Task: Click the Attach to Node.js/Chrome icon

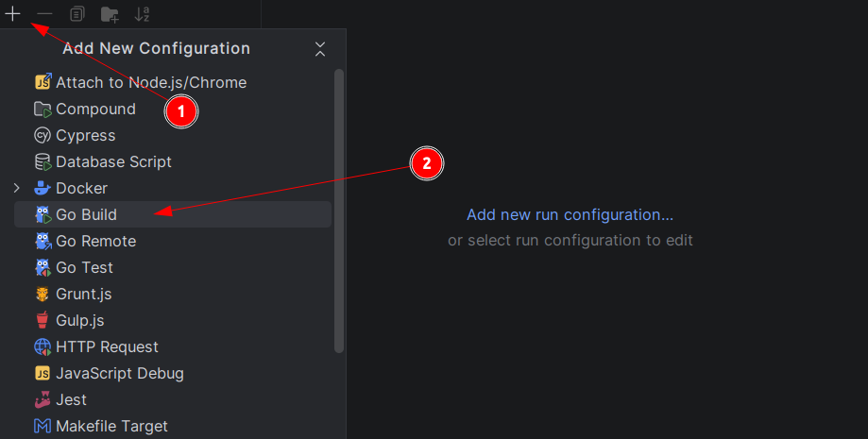Action: 43,82
